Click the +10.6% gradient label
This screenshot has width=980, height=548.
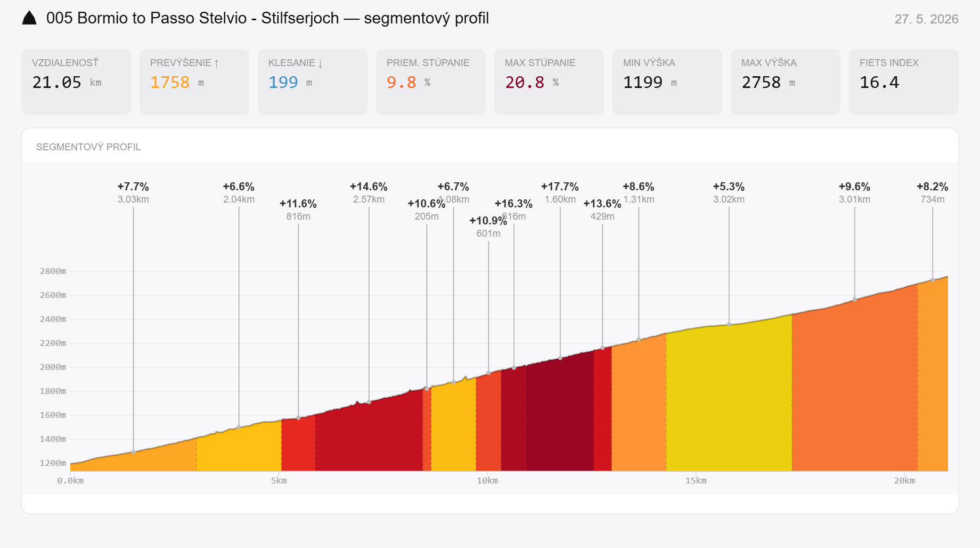tap(427, 204)
